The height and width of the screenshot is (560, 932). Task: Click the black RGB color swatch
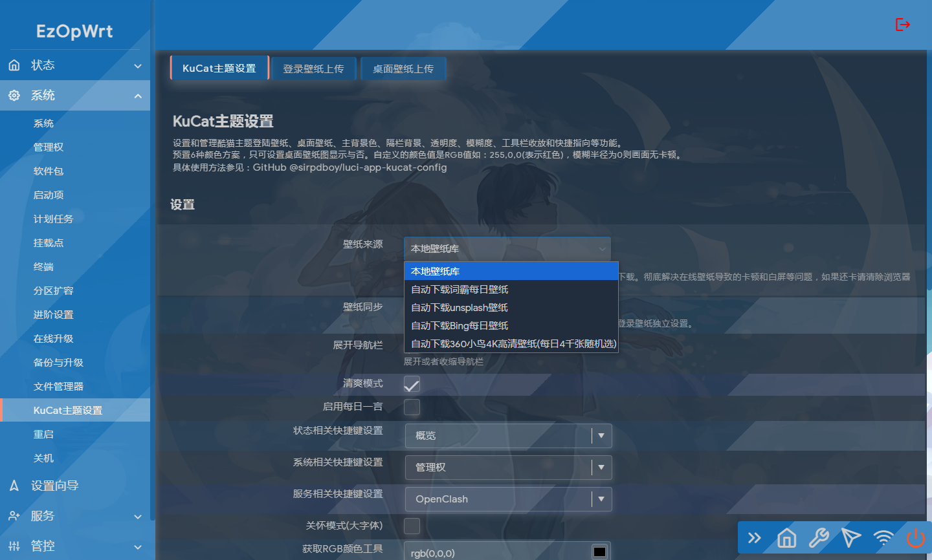(600, 552)
